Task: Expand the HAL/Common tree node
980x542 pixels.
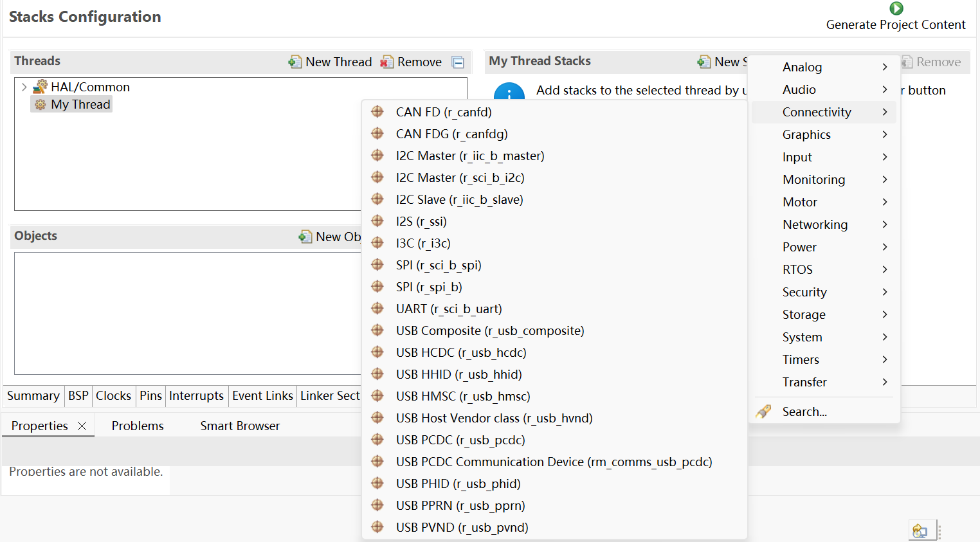Action: pyautogui.click(x=24, y=87)
